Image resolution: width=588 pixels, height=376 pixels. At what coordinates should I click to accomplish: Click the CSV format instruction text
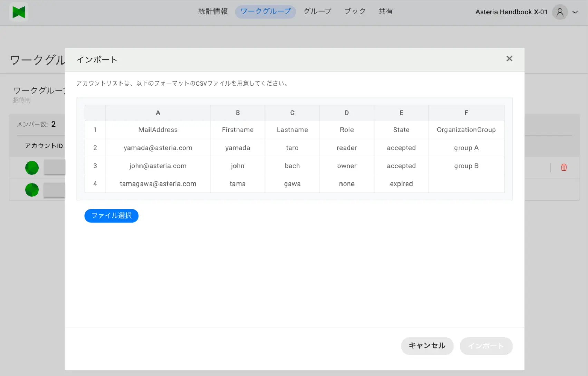point(183,83)
